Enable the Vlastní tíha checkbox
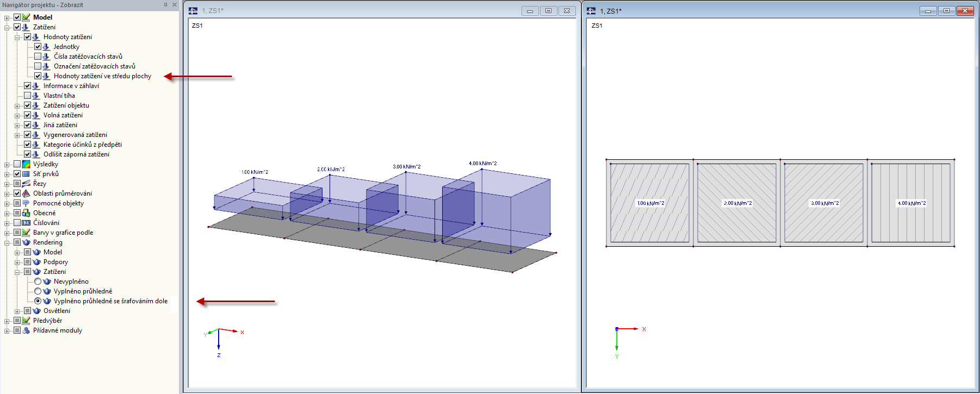Screen dimensions: 980x394 (27, 96)
